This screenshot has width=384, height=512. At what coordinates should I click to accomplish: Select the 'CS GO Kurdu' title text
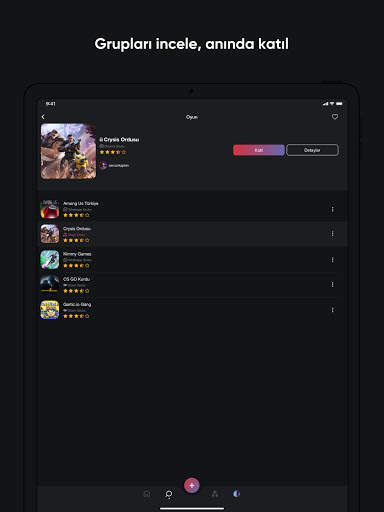[x=76, y=279]
